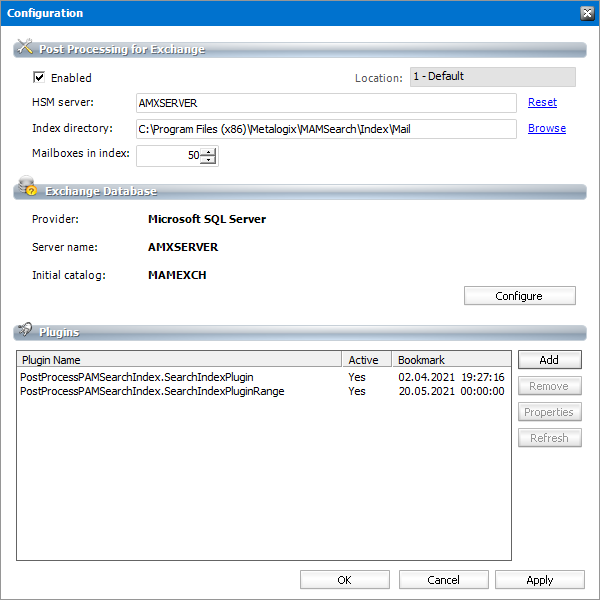The image size is (600, 600).
Task: Click the Remove plugin button
Action: click(x=549, y=386)
